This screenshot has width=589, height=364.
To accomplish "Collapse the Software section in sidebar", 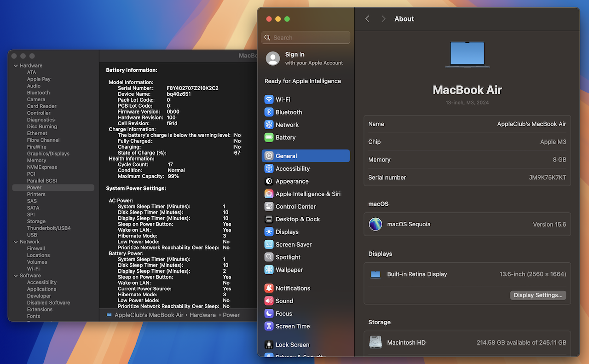I will (x=16, y=276).
